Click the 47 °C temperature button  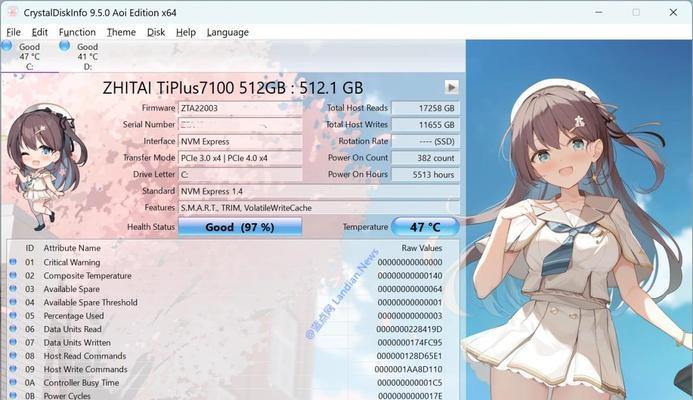point(425,227)
